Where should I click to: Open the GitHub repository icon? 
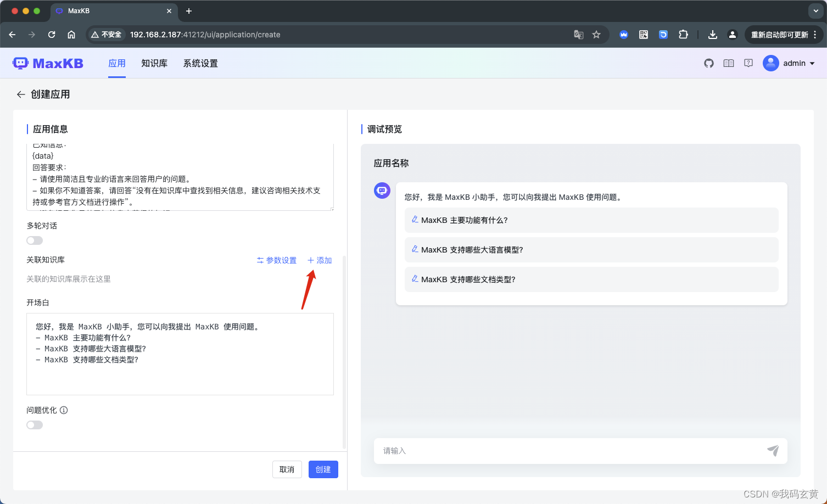click(x=709, y=63)
